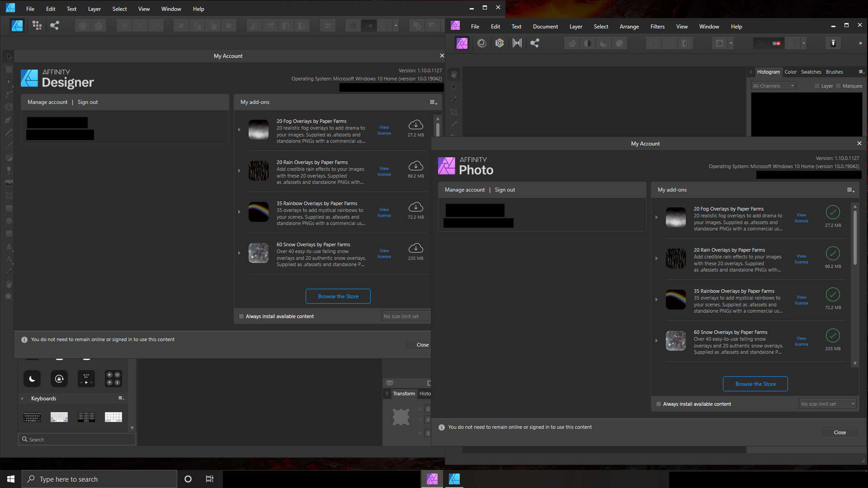This screenshot has width=868, height=488.
Task: Select the rotation lock asset icon
Action: tap(59, 379)
